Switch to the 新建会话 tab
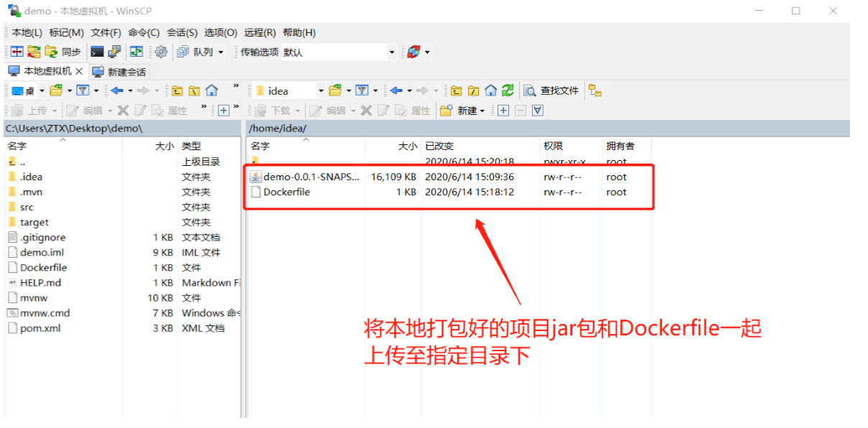The image size is (868, 428). 120,72
